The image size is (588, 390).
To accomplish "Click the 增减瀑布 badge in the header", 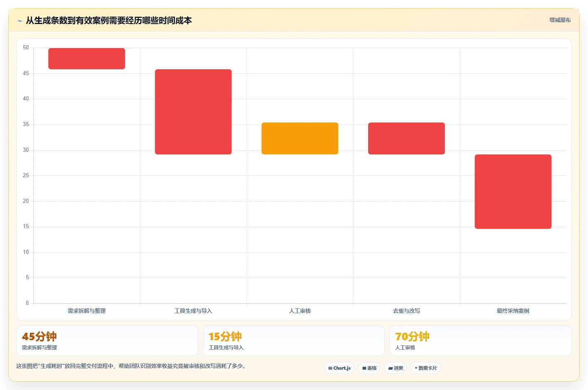I will (560, 20).
